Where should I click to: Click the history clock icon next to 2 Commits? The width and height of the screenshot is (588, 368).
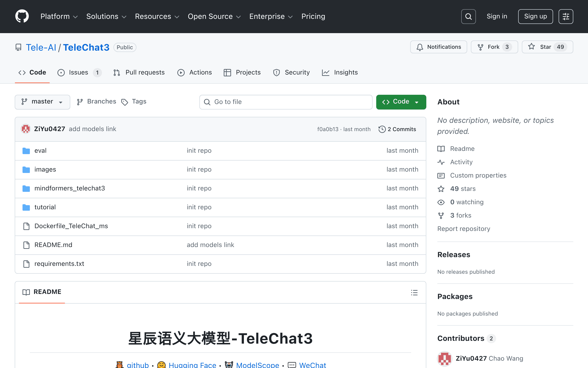coord(382,129)
